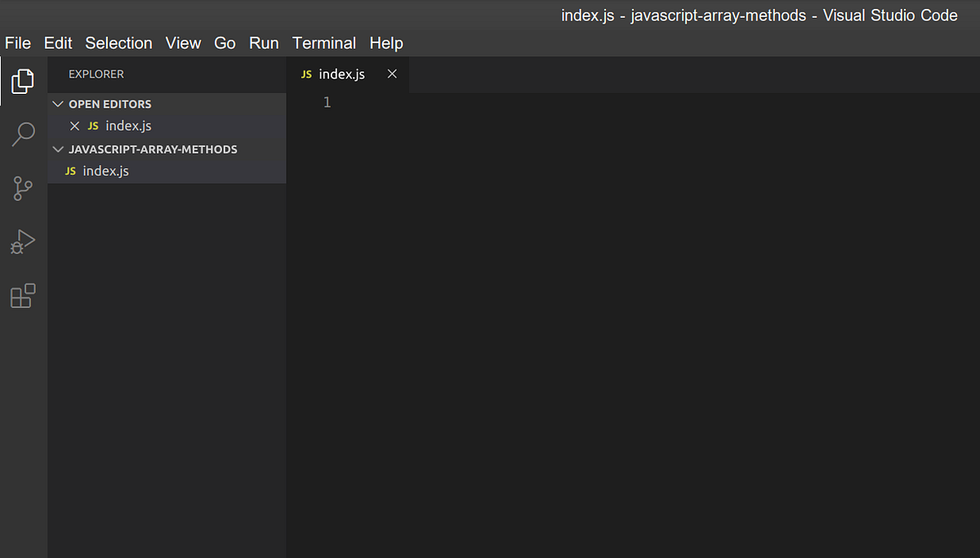The image size is (980, 558).
Task: Collapse the OPEN EDITORS section
Action: [57, 104]
